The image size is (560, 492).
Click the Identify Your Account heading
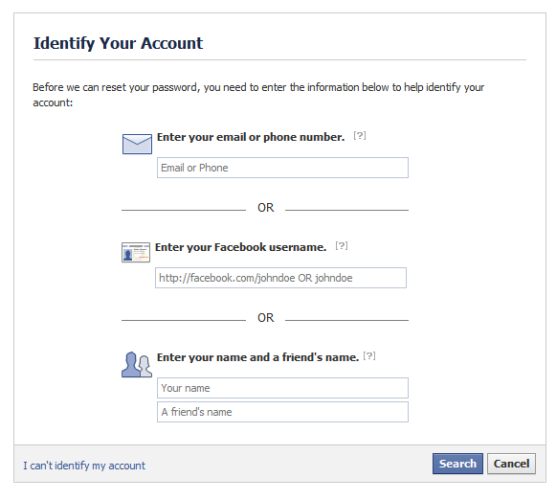(118, 44)
